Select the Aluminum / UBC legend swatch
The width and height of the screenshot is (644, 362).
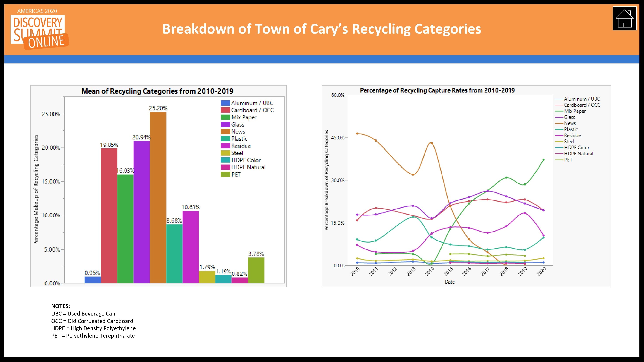pos(225,103)
